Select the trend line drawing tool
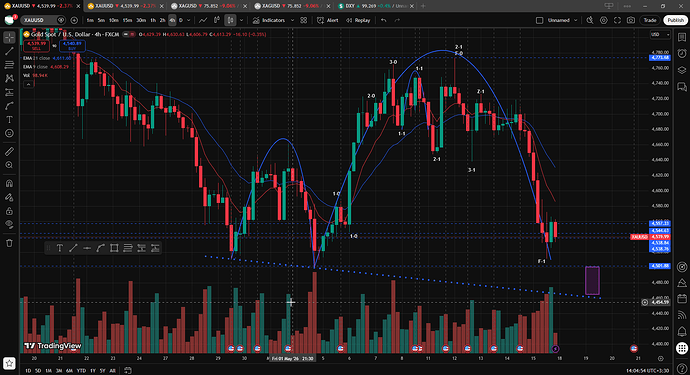 9,51
